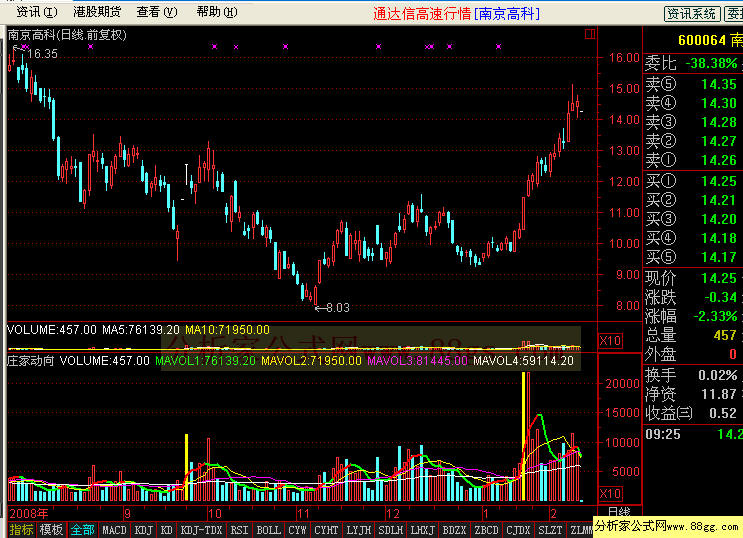Click the 通达信高速行情[南京高科] title text
Screen dimensions: 743x538
point(456,14)
